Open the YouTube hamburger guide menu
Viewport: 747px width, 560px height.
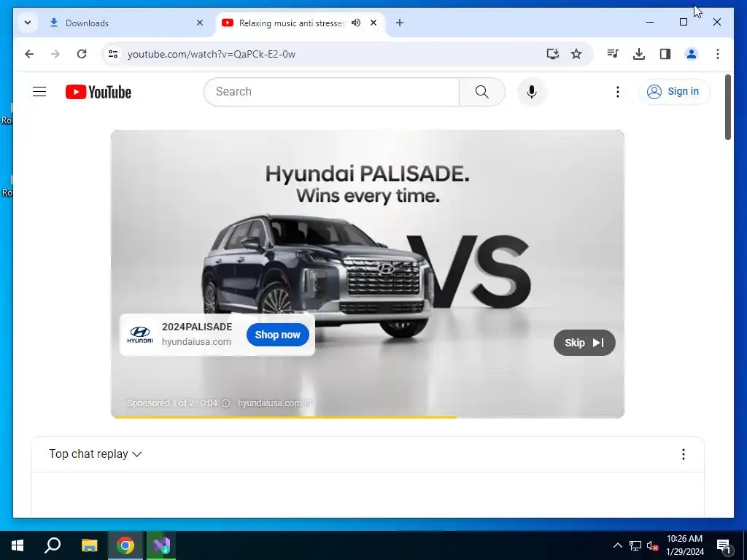click(39, 91)
